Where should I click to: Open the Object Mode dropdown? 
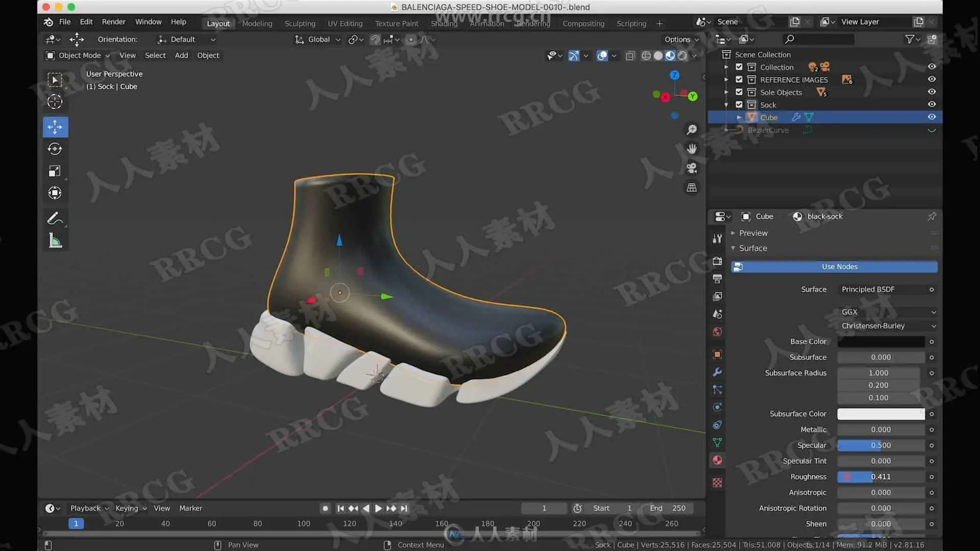(x=78, y=55)
